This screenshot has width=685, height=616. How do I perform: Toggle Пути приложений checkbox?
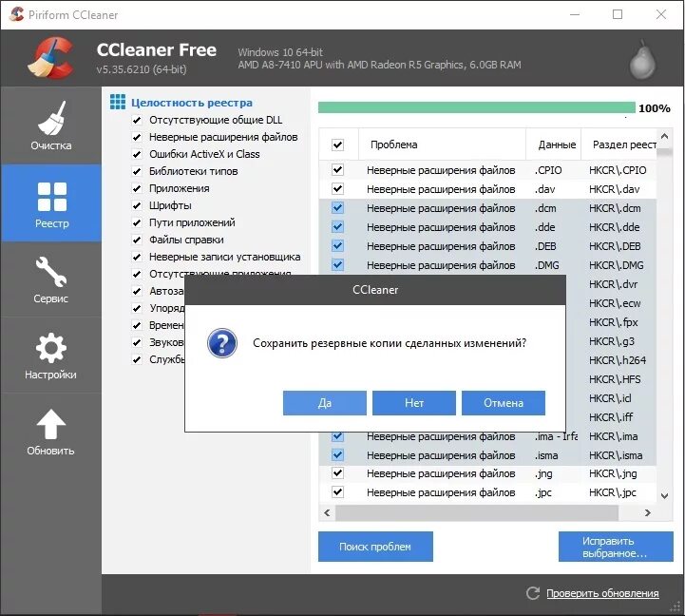tap(137, 222)
